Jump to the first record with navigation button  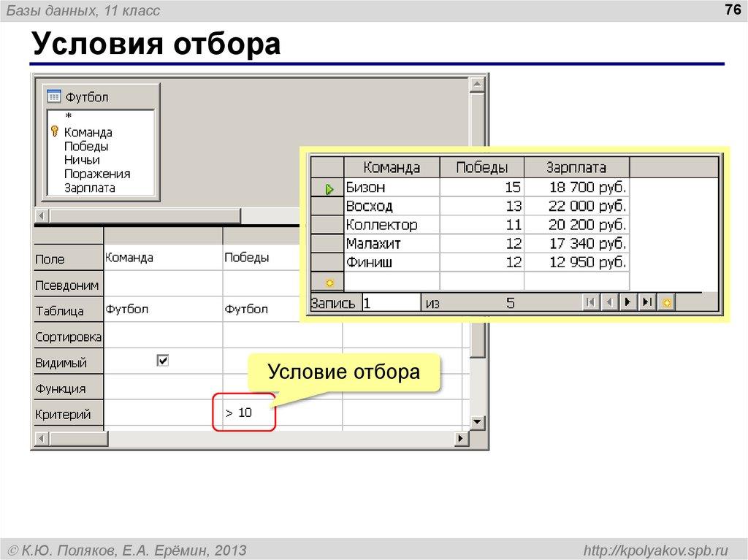[592, 302]
